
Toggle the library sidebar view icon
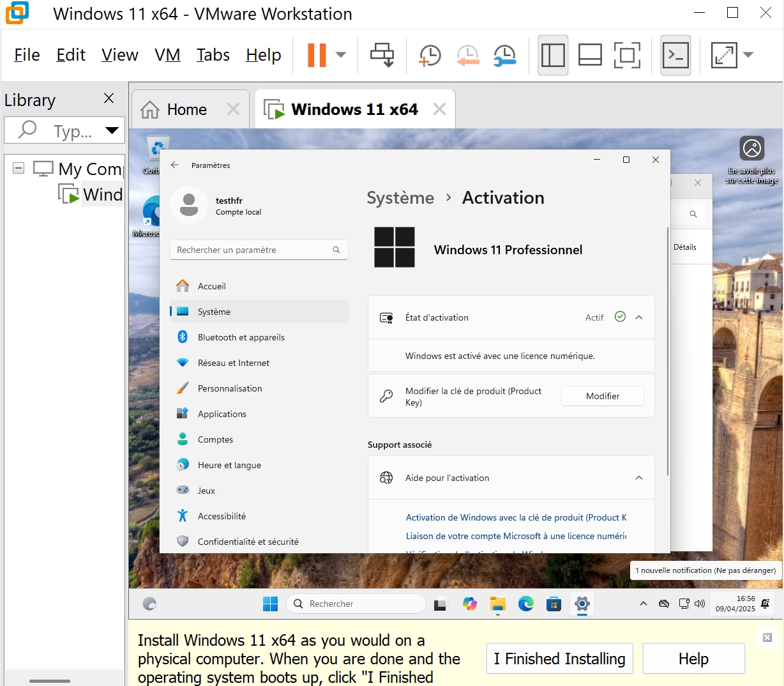click(552, 56)
